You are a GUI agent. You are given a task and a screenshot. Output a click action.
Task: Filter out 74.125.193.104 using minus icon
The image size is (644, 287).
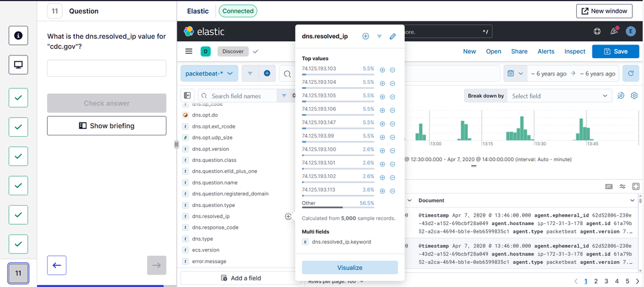click(x=392, y=83)
